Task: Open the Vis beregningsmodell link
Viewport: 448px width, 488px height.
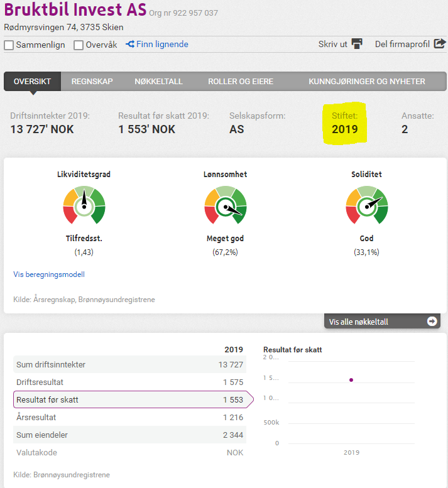Action: point(49,274)
